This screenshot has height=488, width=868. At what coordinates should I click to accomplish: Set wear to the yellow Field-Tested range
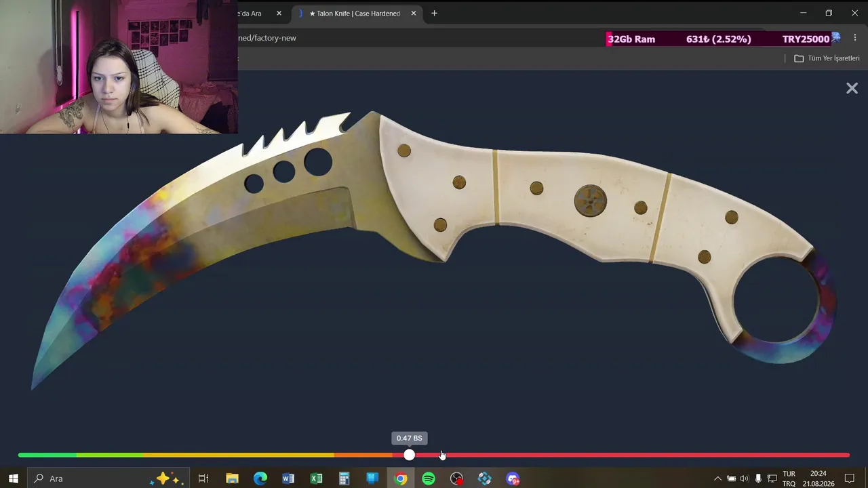[239, 455]
